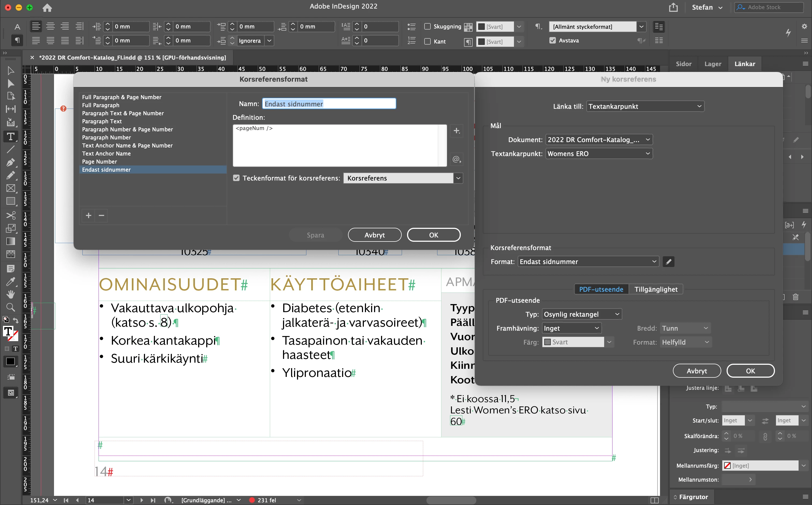Screen dimensions: 812x505
Task: Click pencil icon to edit cross-reference format
Action: pos(668,262)
